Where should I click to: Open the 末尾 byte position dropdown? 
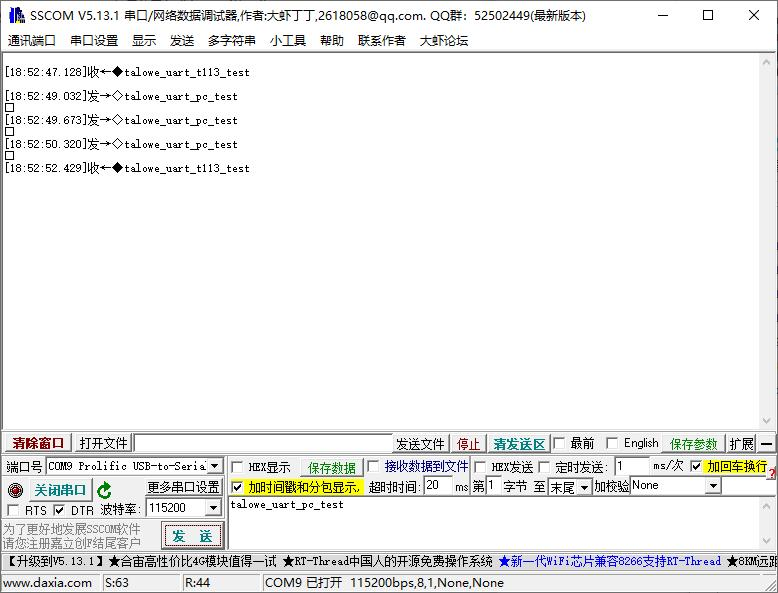pyautogui.click(x=584, y=487)
